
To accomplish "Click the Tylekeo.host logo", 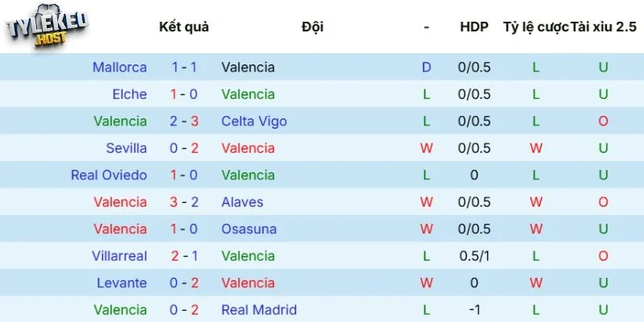I will pyautogui.click(x=47, y=31).
